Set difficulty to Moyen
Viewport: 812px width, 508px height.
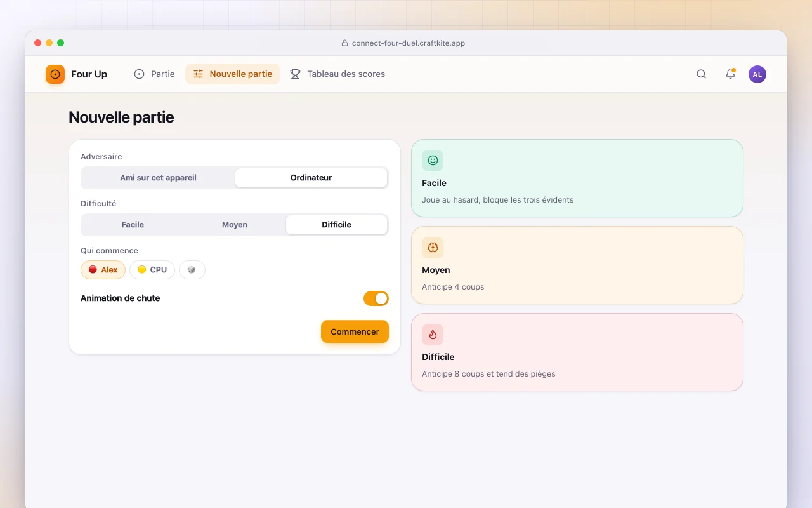(x=235, y=225)
